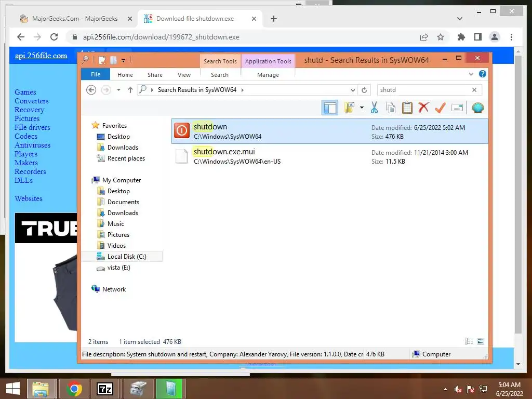532x399 pixels.
Task: Go back in Explorer navigation
Action: coord(91,90)
